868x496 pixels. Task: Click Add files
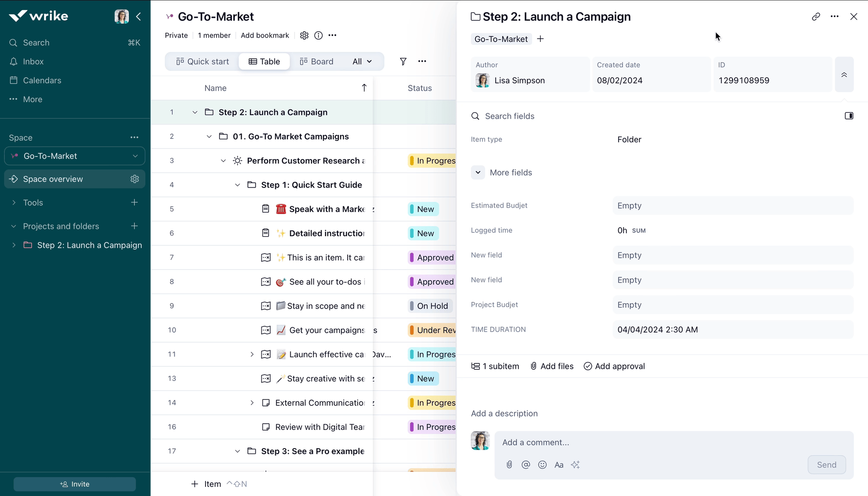tap(552, 366)
